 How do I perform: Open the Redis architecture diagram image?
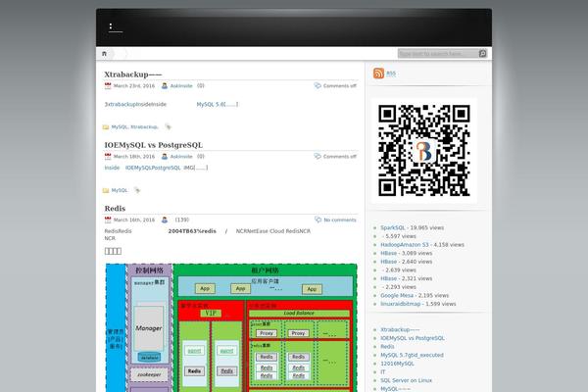click(x=231, y=327)
